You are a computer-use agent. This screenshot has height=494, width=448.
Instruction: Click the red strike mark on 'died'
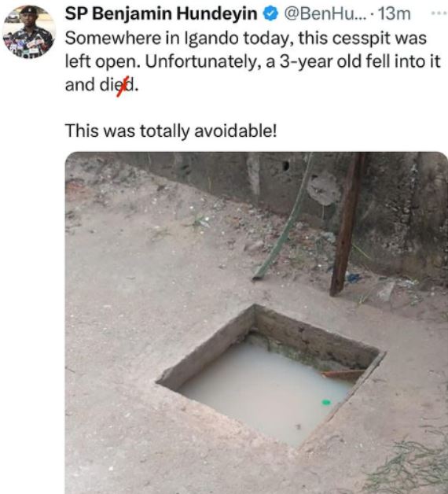tap(120, 86)
